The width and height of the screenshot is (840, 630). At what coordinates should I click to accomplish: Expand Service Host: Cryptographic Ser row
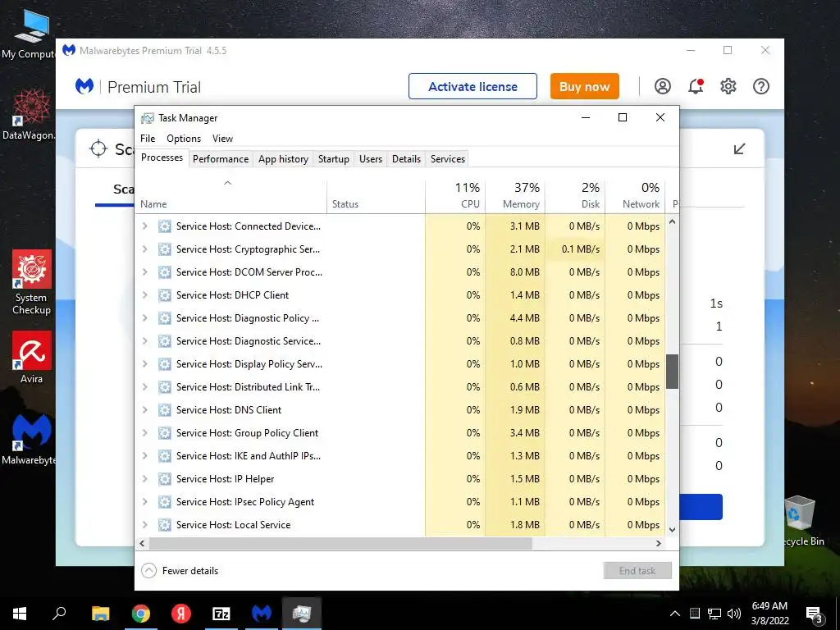click(x=144, y=249)
